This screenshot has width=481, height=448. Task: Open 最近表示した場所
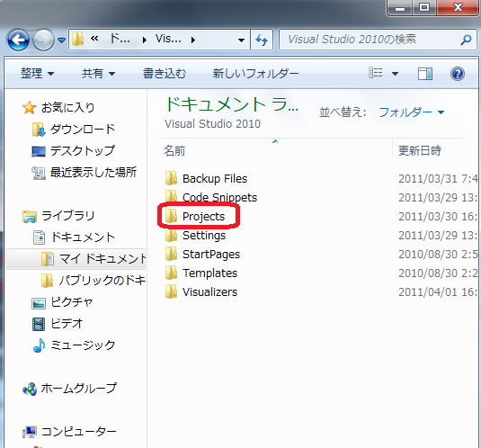[x=94, y=172]
